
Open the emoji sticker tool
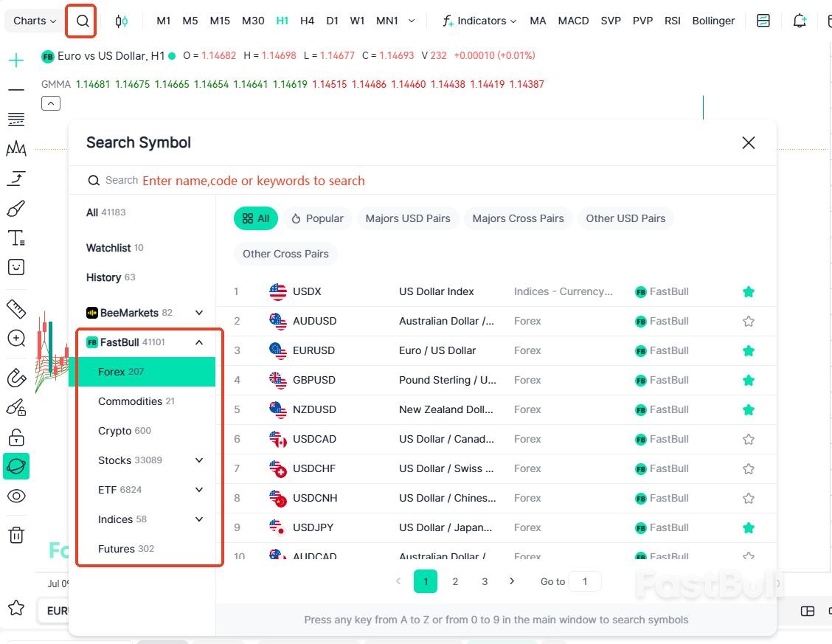point(16,267)
